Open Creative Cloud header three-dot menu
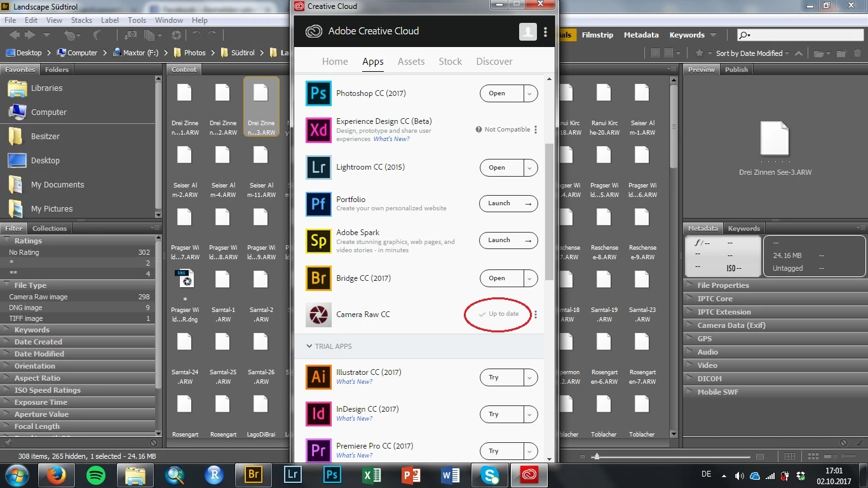Viewport: 868px width, 488px height. click(x=545, y=32)
